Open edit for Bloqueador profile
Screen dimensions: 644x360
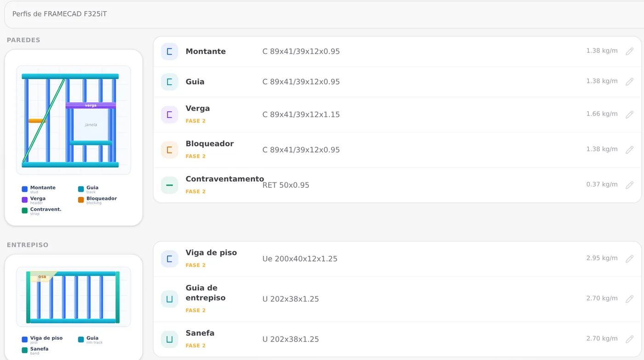[629, 150]
